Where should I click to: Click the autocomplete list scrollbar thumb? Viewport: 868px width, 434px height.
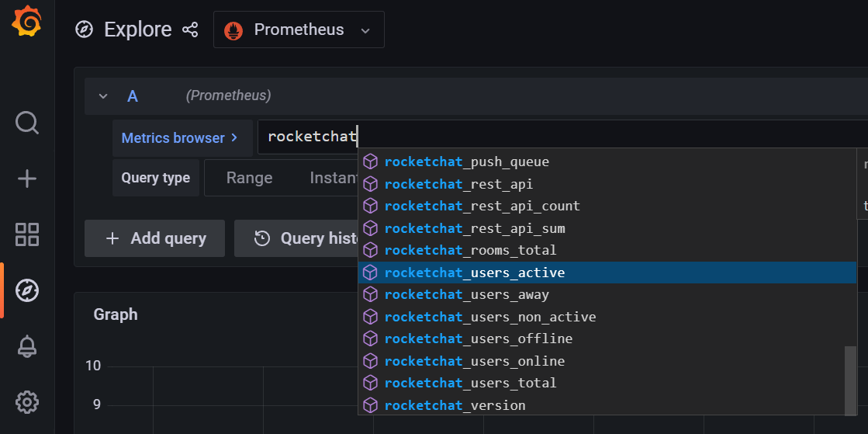(850, 380)
